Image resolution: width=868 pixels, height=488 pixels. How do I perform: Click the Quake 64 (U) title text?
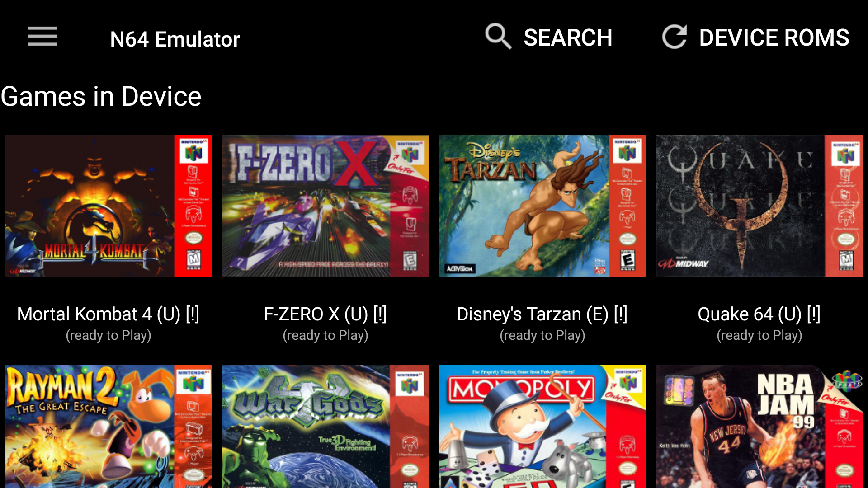(x=759, y=314)
